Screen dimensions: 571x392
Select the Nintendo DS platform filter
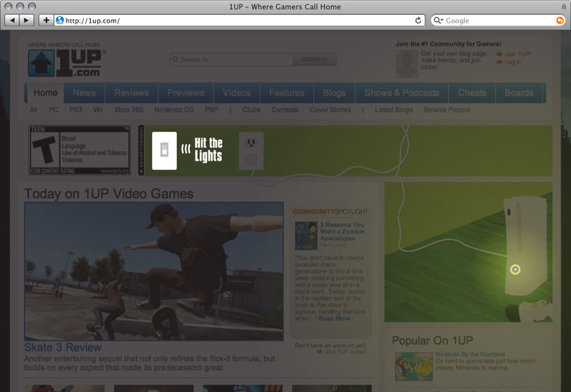click(x=173, y=110)
